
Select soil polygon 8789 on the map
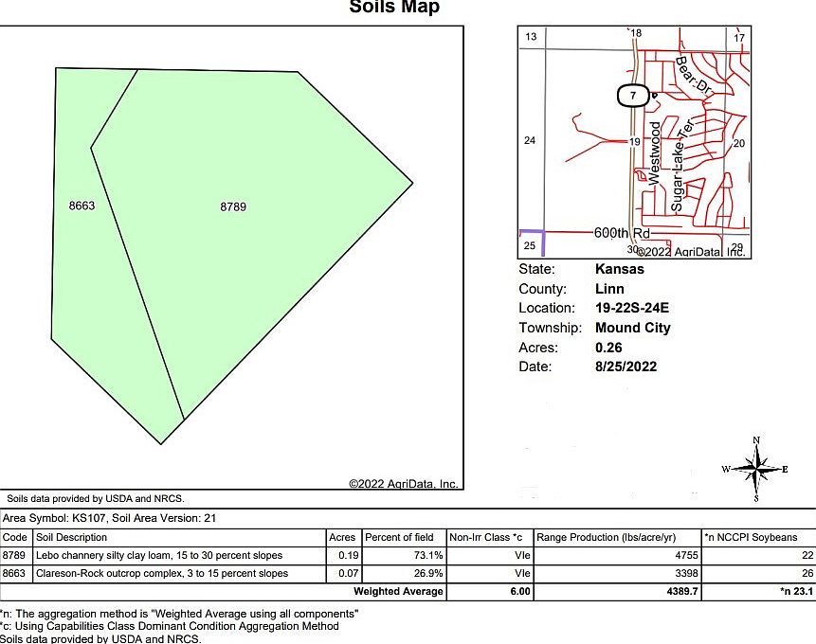coord(232,206)
